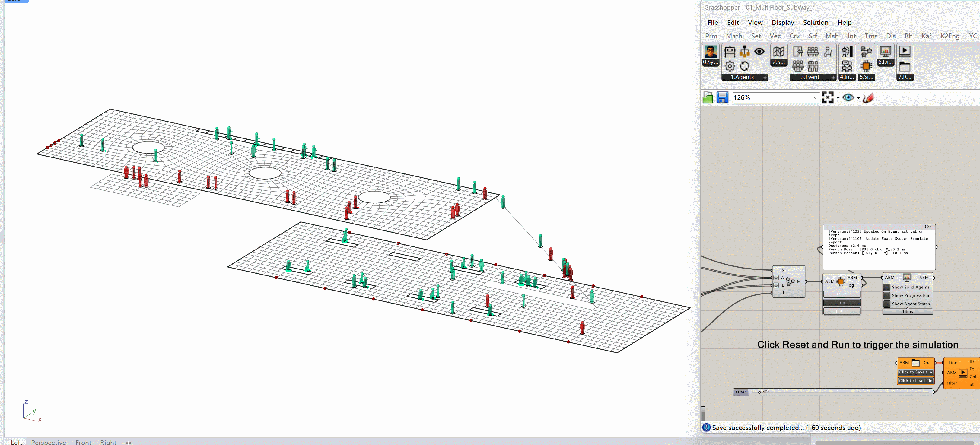
Task: Click the atIter slider name label
Action: 741,392
